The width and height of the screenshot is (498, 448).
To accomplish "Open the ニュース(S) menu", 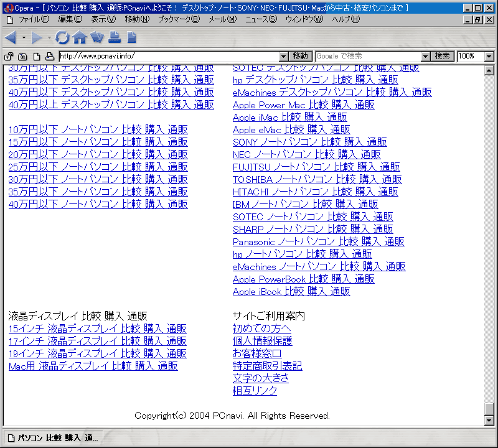I will click(x=261, y=19).
